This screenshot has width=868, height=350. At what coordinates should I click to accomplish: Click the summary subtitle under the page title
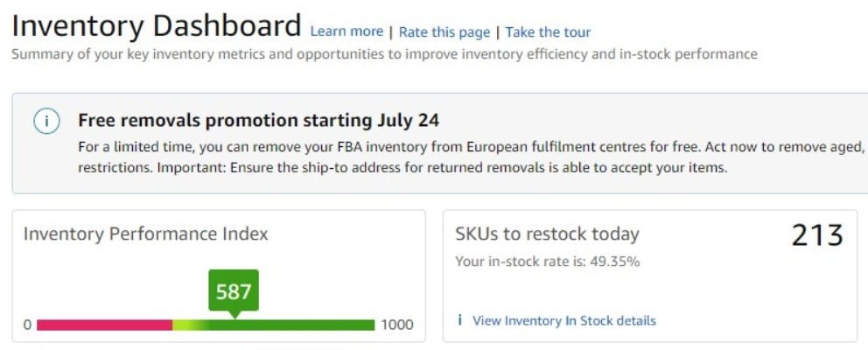pyautogui.click(x=384, y=54)
